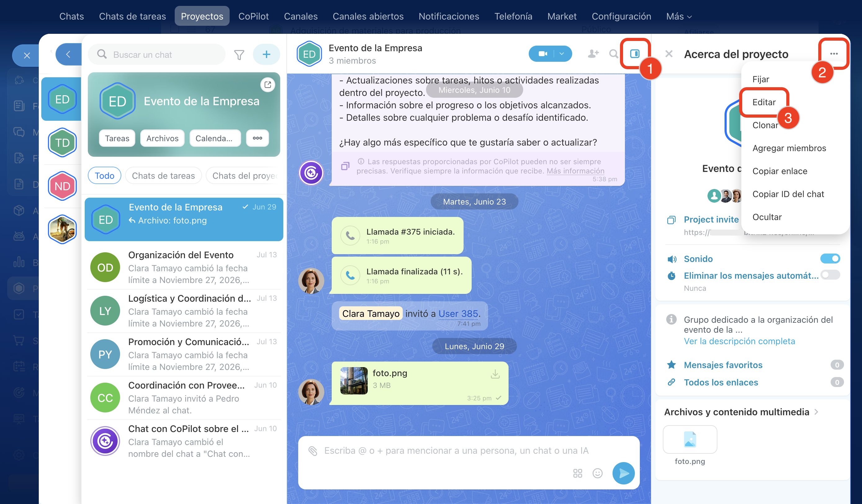Screen dimensions: 862x504
Task: Switch to Chats de tareas top tab
Action: [x=132, y=16]
